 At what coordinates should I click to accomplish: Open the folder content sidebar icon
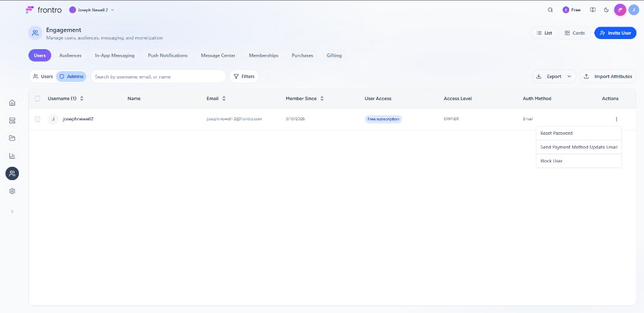coord(12,138)
